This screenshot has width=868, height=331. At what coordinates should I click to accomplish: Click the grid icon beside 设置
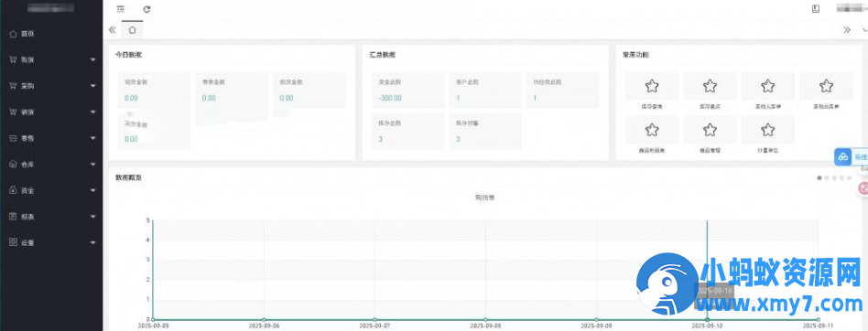(x=14, y=242)
